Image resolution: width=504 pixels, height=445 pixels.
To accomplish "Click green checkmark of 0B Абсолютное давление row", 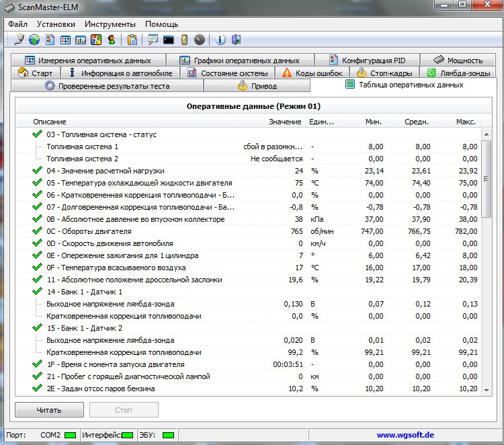I will pyautogui.click(x=37, y=218).
